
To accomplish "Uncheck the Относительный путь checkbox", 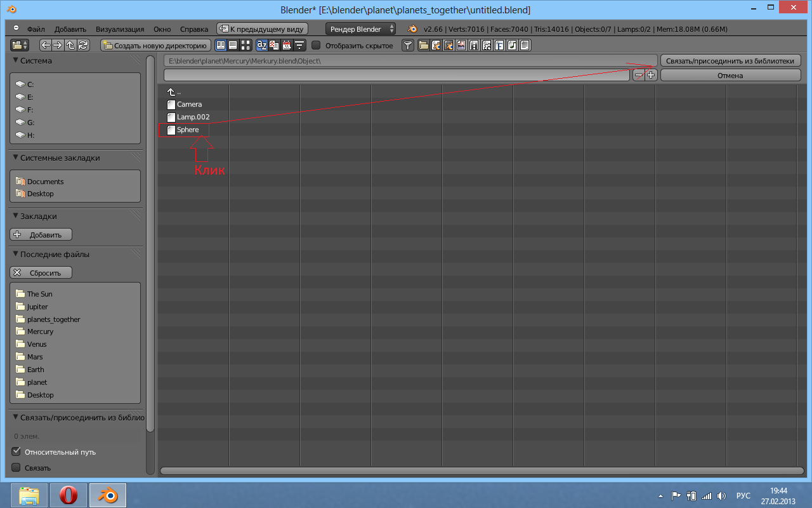I will point(16,451).
